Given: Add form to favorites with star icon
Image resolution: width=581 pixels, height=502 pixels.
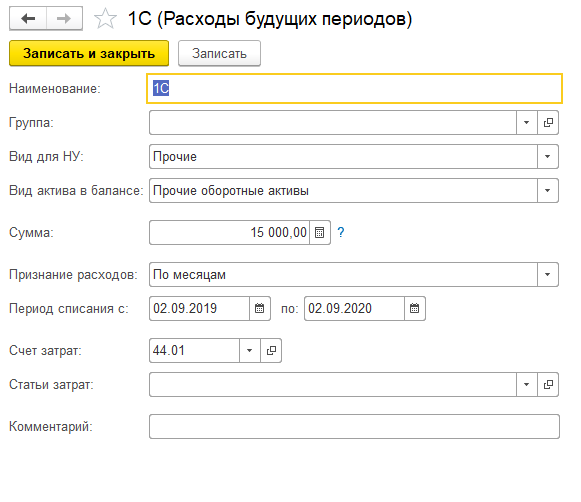Looking at the screenshot, I should coord(105,19).
